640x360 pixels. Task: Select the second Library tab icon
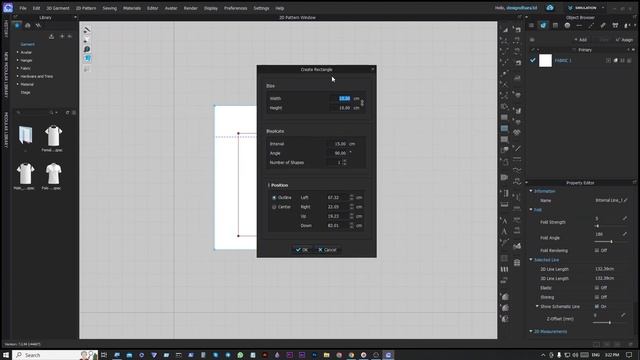pos(28,25)
